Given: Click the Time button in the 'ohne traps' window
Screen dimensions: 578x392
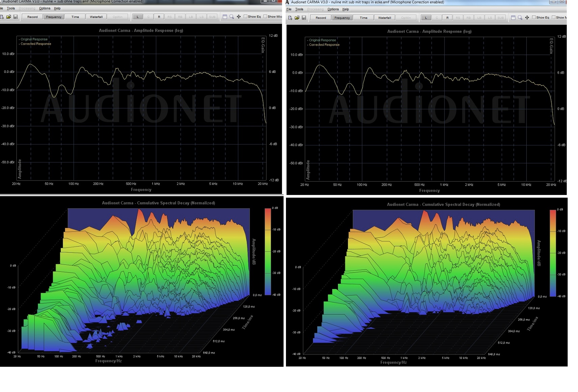Looking at the screenshot, I should coord(75,17).
